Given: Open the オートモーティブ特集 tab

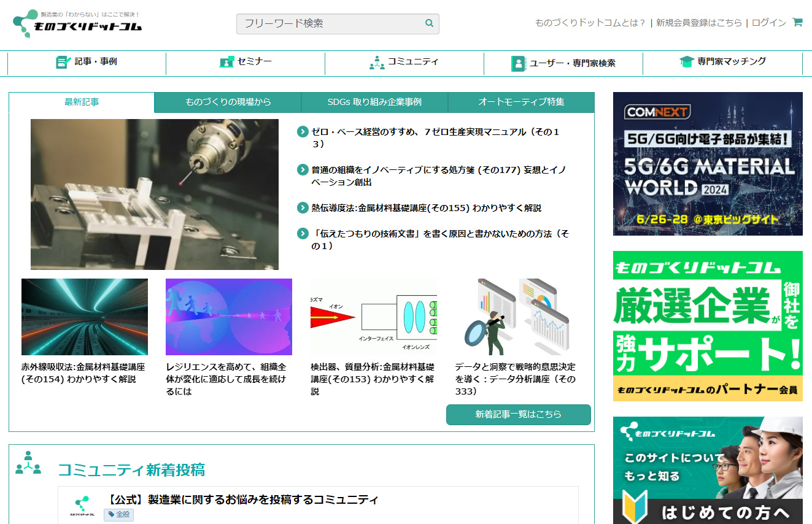Looking at the screenshot, I should coord(521,102).
